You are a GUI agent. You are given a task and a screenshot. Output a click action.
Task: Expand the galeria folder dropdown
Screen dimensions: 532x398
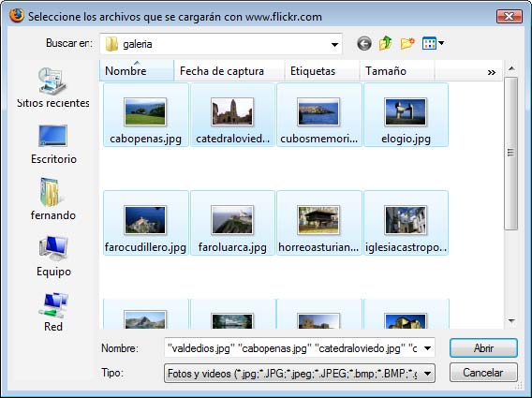(334, 44)
